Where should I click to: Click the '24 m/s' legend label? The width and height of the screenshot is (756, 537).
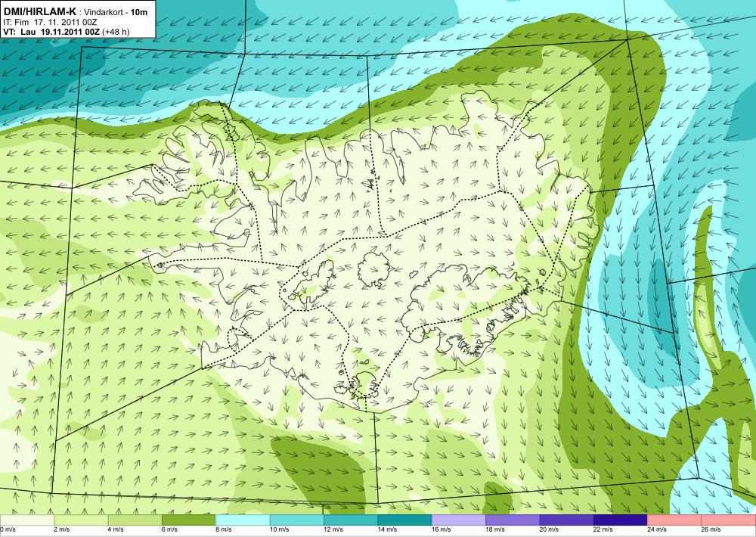pyautogui.click(x=658, y=529)
